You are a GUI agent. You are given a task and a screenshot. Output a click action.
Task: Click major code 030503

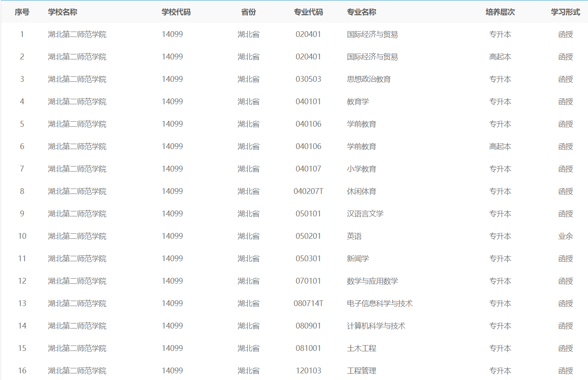coord(308,79)
